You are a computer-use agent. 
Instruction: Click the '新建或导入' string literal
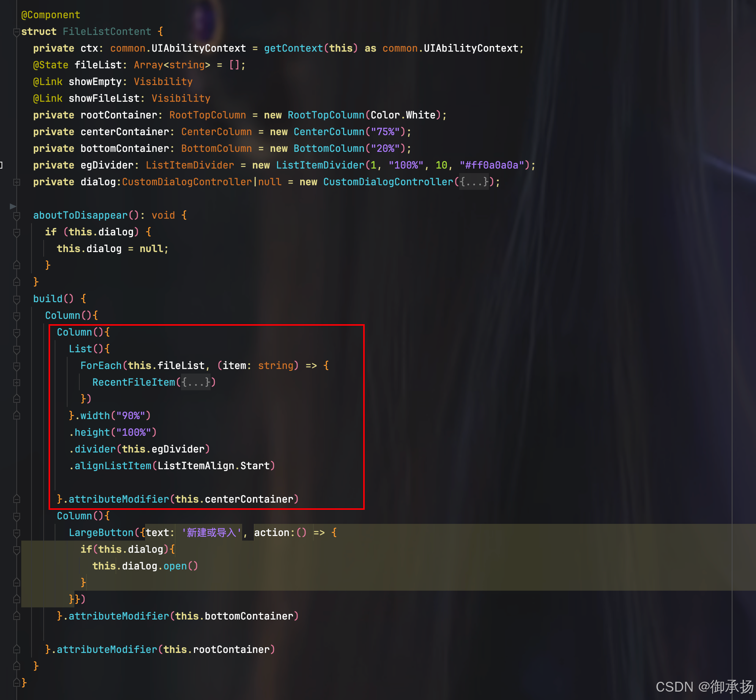click(212, 533)
